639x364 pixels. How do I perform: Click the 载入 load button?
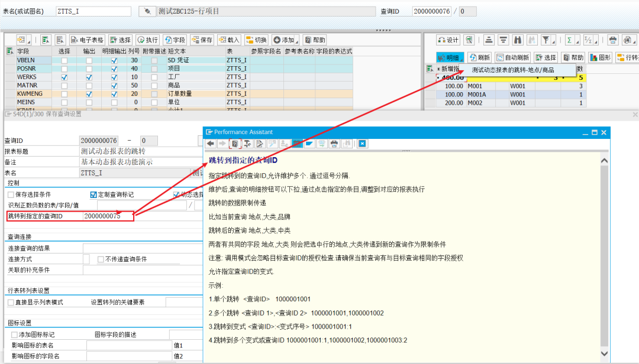point(229,40)
